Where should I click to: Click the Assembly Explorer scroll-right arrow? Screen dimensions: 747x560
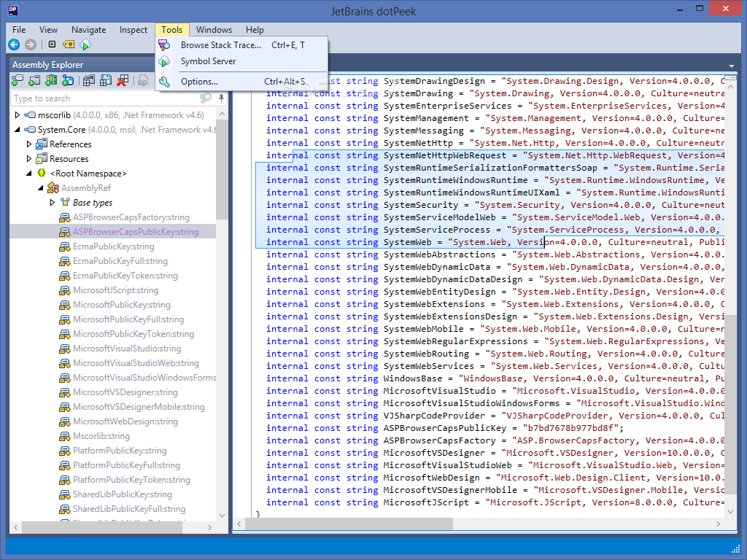point(209,527)
